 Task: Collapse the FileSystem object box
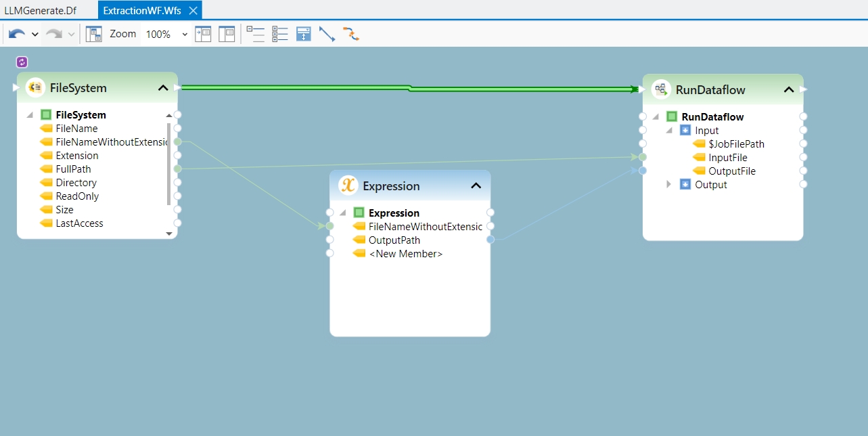click(x=163, y=88)
